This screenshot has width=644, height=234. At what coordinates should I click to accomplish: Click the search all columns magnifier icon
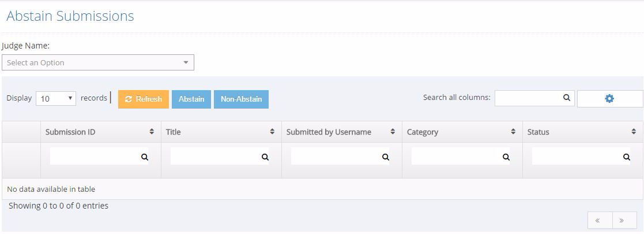click(567, 98)
